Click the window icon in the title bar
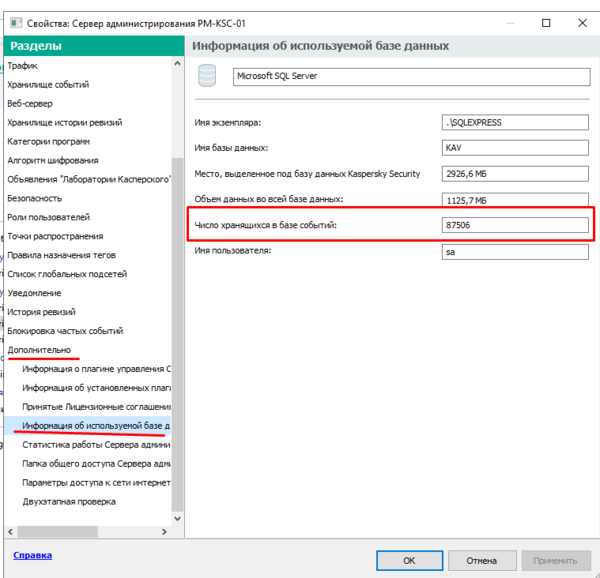 pyautogui.click(x=14, y=21)
